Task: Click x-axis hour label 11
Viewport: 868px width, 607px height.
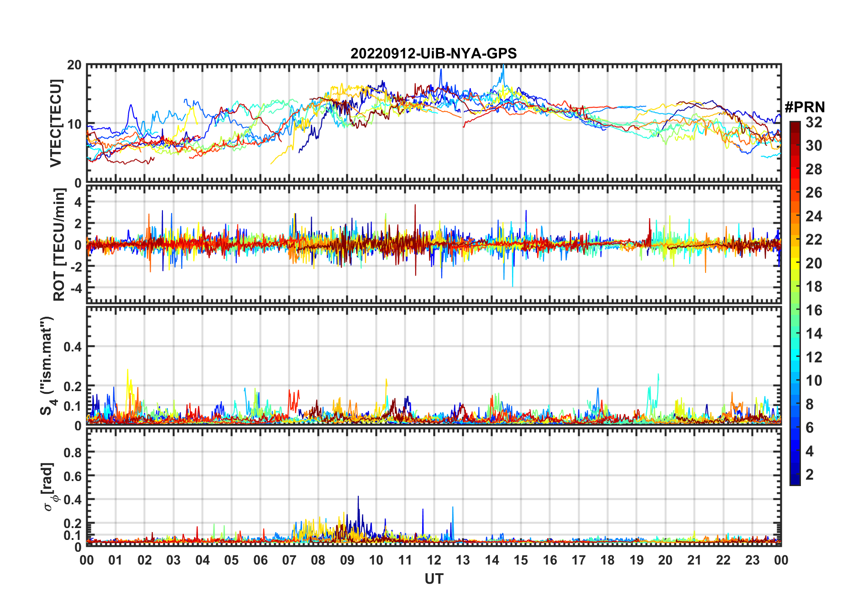Action: [405, 560]
